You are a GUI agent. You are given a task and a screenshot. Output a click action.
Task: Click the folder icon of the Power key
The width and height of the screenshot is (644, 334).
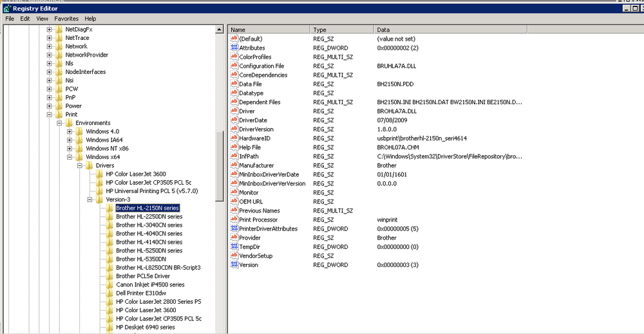coord(59,106)
